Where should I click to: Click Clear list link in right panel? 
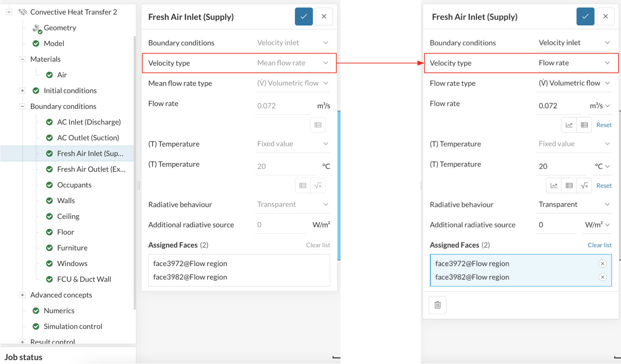click(599, 245)
